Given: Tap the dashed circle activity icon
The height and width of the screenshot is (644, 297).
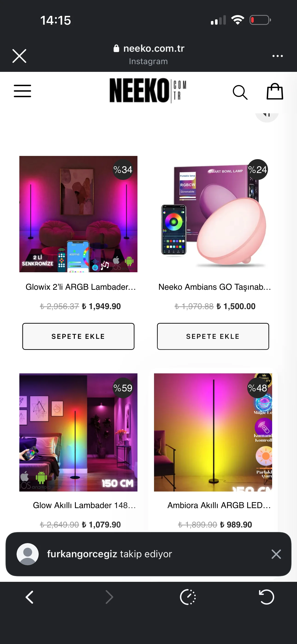Looking at the screenshot, I should point(188,597).
